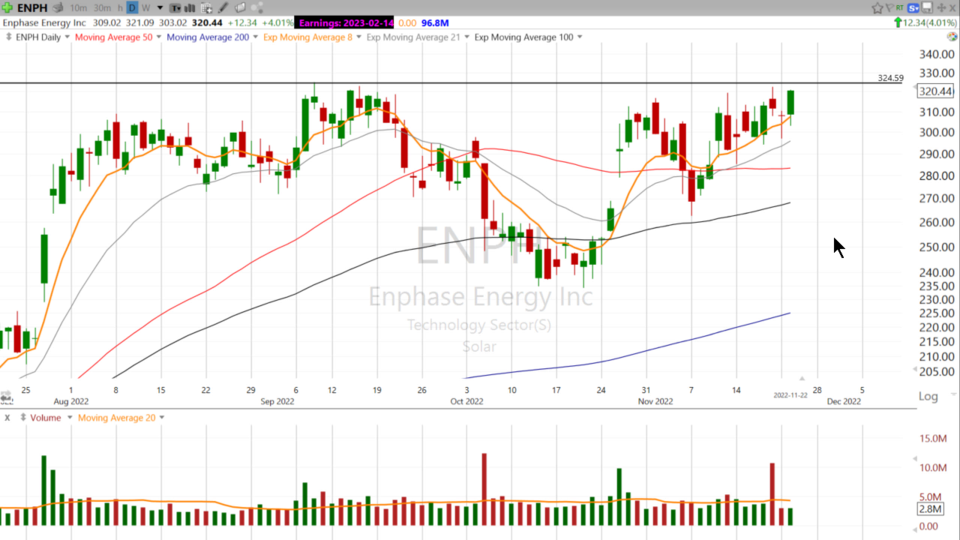Open the symbol notes icon beside ENPH

click(58, 8)
